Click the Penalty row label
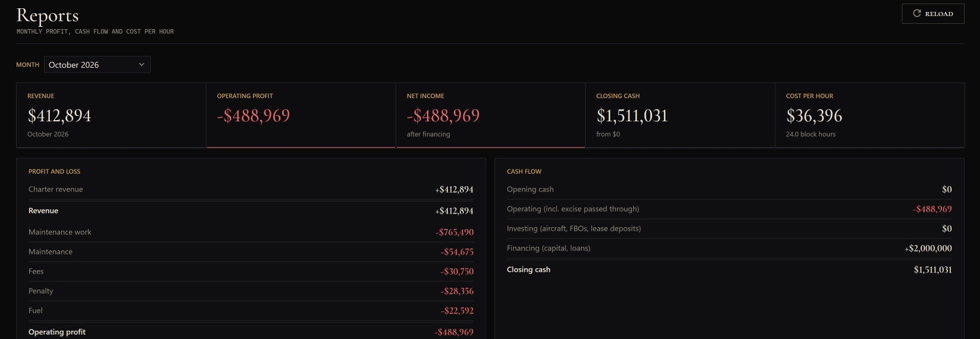 pos(41,291)
